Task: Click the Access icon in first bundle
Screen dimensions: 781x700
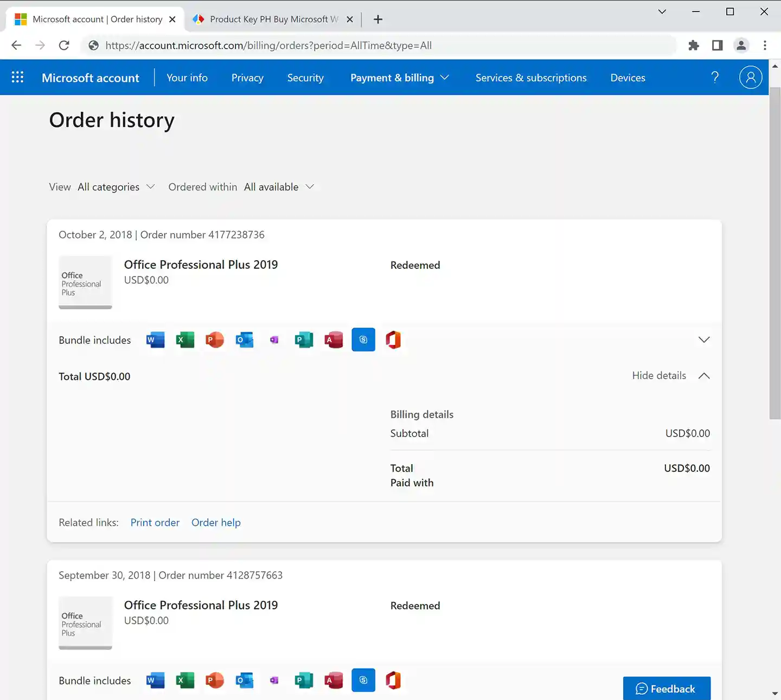Action: 334,340
